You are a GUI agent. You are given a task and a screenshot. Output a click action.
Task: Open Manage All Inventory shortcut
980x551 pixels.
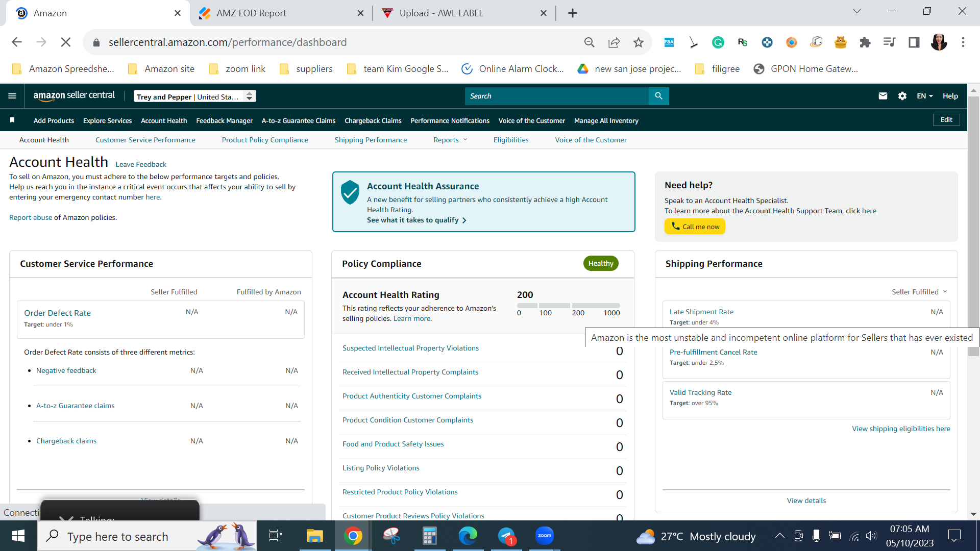pyautogui.click(x=606, y=120)
